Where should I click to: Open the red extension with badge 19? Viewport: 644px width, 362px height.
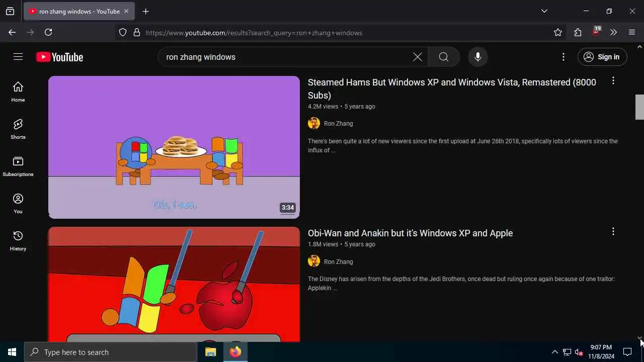pyautogui.click(x=596, y=32)
